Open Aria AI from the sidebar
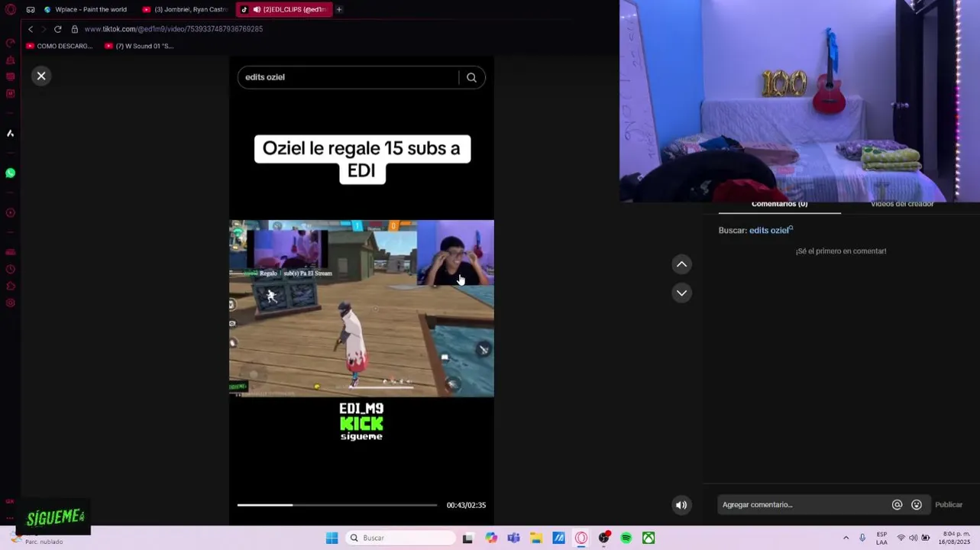The height and width of the screenshot is (550, 980). 11,133
